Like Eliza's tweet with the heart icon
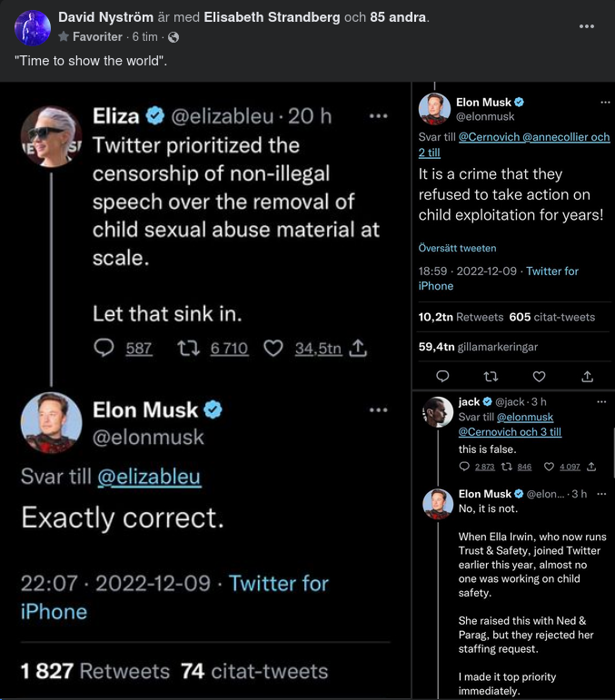This screenshot has height=700, width=615. [x=273, y=348]
